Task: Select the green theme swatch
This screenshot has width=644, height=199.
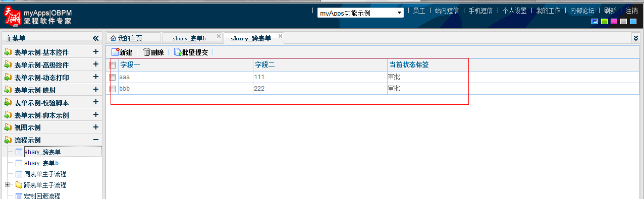Action: point(605,21)
